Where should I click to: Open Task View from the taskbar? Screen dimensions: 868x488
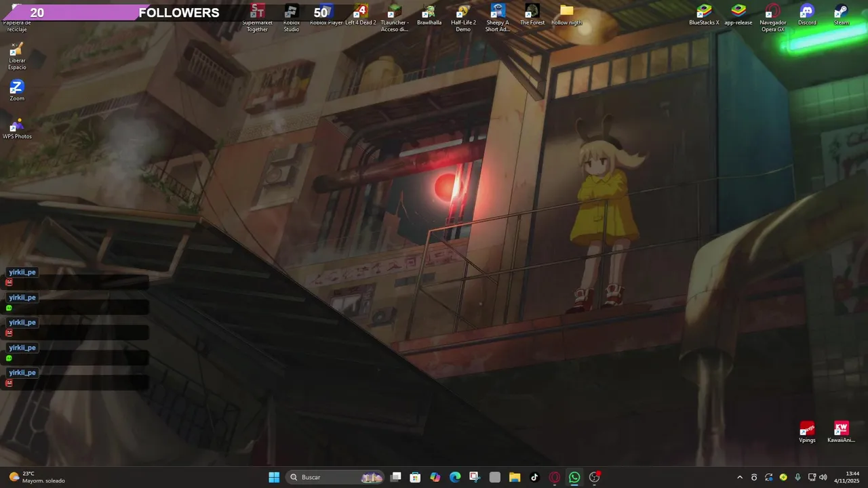[x=396, y=477]
